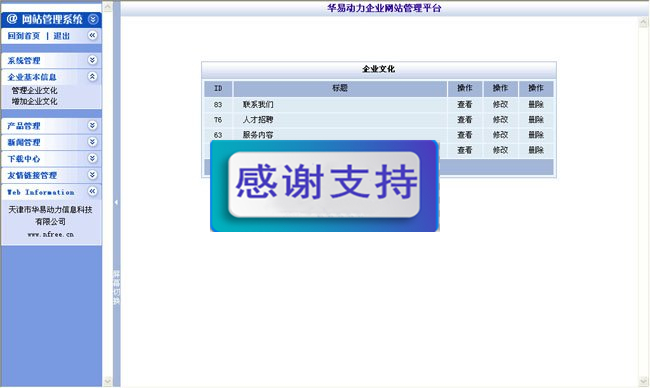This screenshot has width=650, height=388.
Task: Expand 友情链接管理 chevron icon
Action: [92, 175]
